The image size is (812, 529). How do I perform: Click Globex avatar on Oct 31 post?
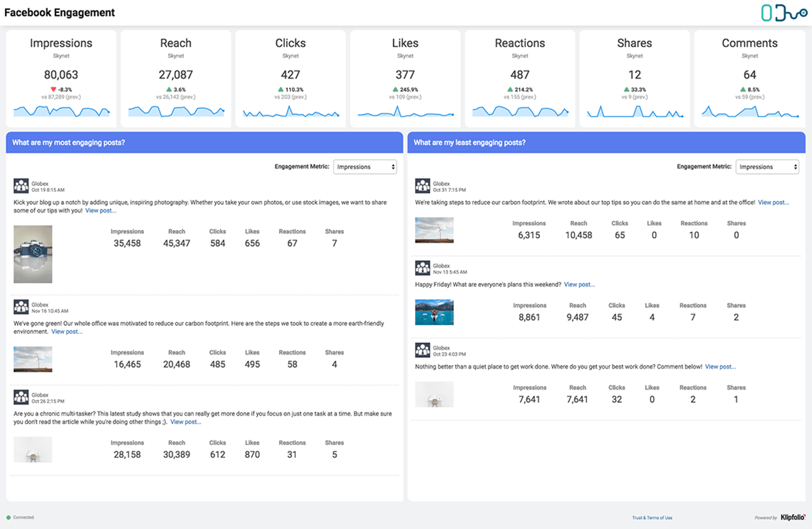click(422, 186)
